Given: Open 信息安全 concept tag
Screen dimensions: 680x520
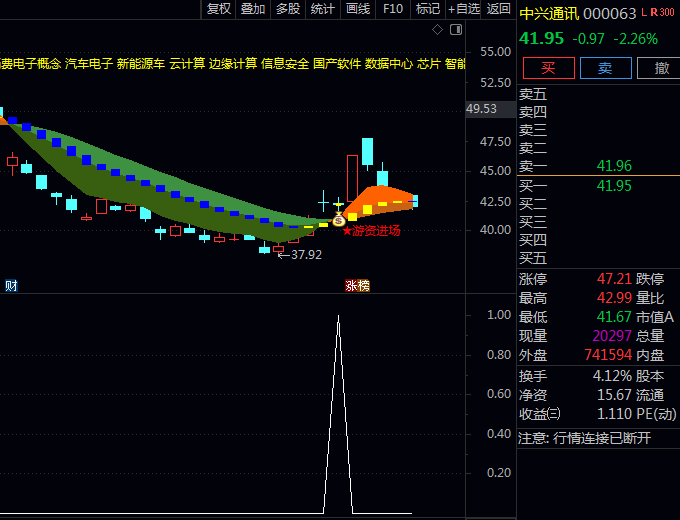Looking at the screenshot, I should point(285,64).
